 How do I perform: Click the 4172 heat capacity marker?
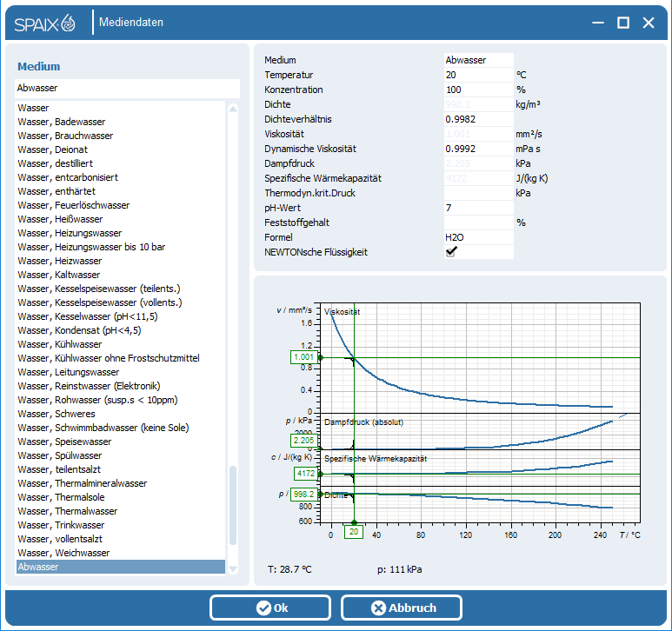click(305, 474)
